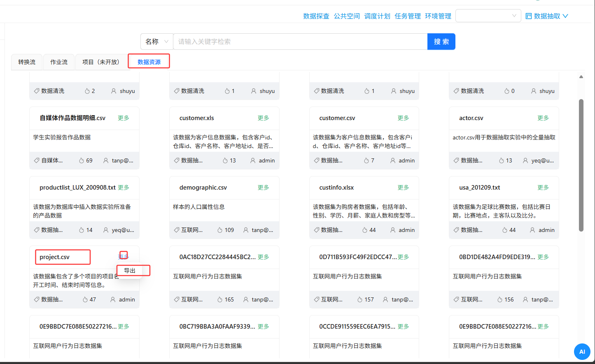Open 数据探查 in the top navigation

tap(316, 16)
